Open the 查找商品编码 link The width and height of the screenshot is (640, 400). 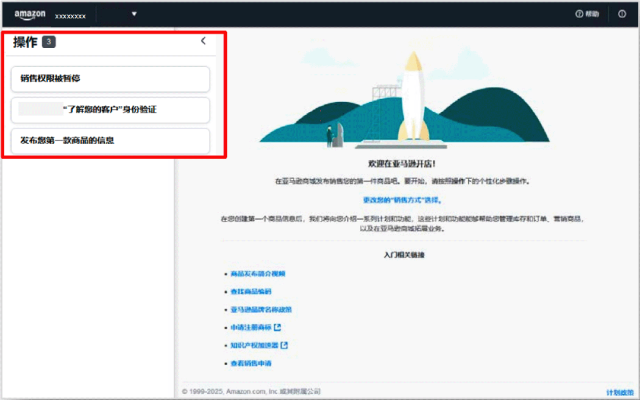pos(250,291)
